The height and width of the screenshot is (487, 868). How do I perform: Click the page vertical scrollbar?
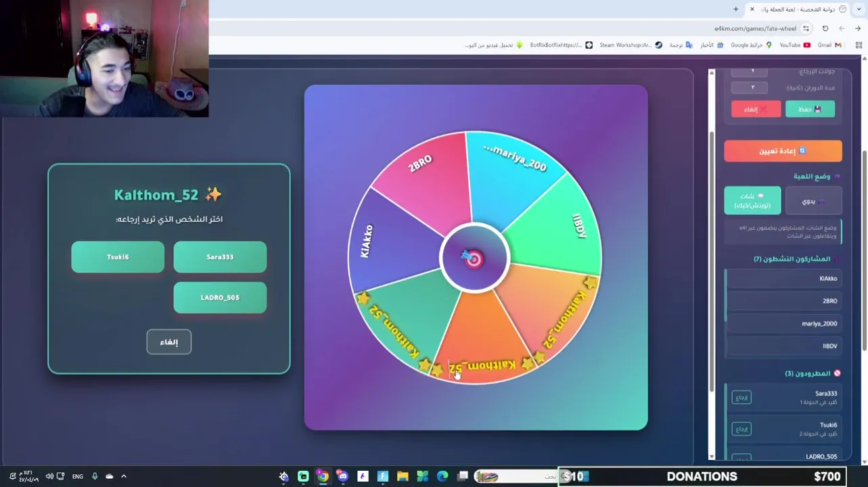click(x=865, y=250)
